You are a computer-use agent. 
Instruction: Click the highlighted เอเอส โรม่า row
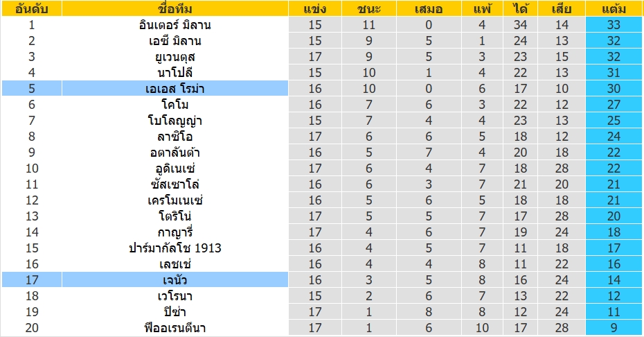pos(174,89)
